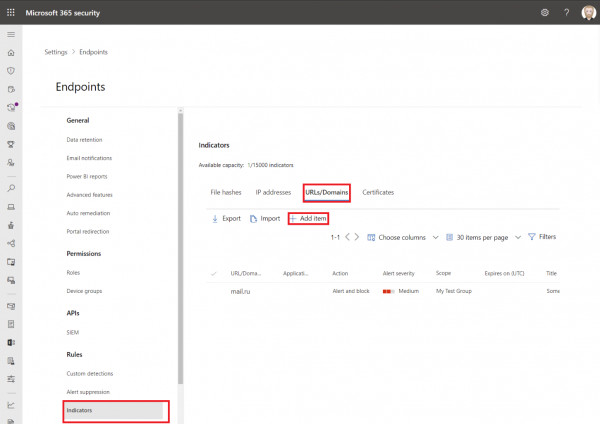Screen dimensions: 600x424
Task: Sort by the Alert severity column header
Action: pyautogui.click(x=398, y=273)
